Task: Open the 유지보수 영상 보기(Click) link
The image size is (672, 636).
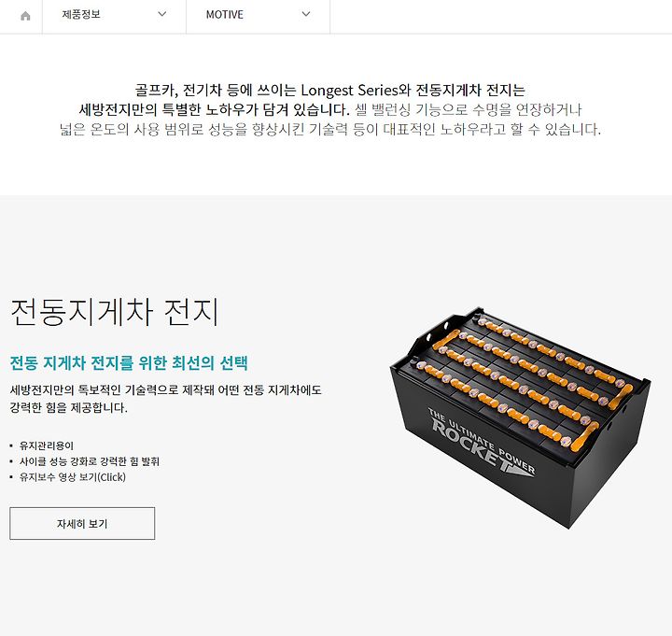Action: 73,477
